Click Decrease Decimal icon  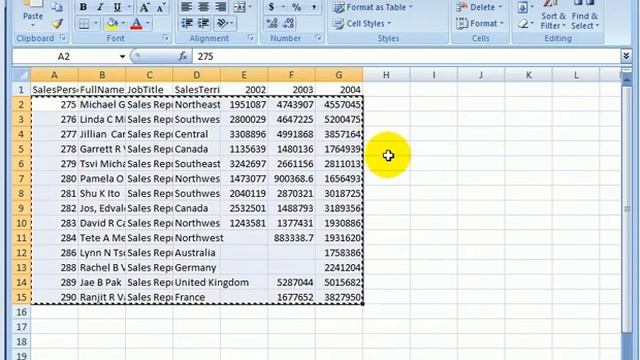click(x=289, y=24)
